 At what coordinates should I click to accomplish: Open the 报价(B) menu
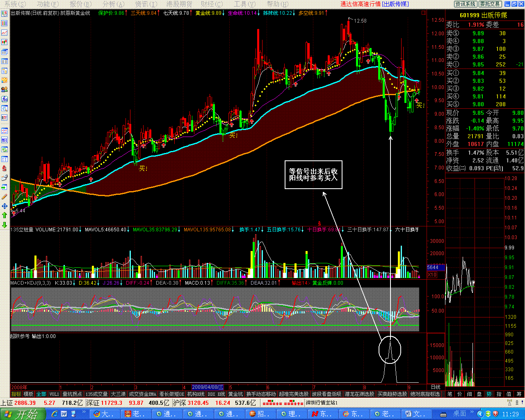point(81,4)
